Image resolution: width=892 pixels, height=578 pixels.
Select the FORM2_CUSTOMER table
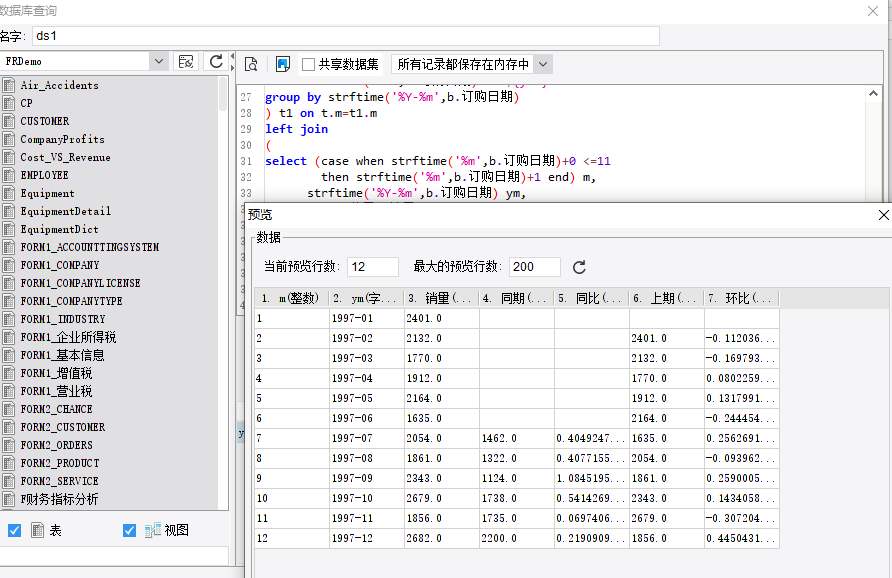pos(63,427)
